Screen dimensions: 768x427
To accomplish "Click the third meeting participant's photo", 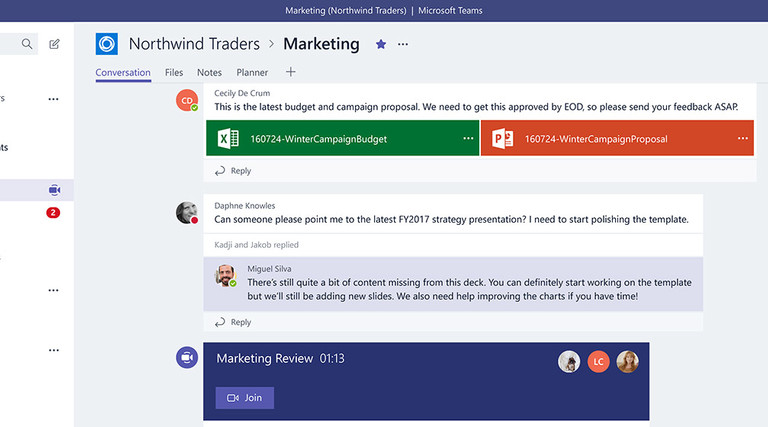I will click(627, 362).
